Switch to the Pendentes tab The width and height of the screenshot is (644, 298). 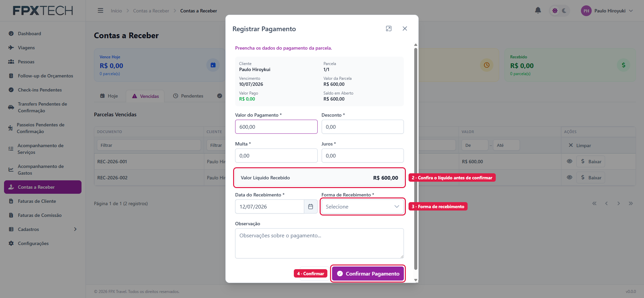(188, 96)
